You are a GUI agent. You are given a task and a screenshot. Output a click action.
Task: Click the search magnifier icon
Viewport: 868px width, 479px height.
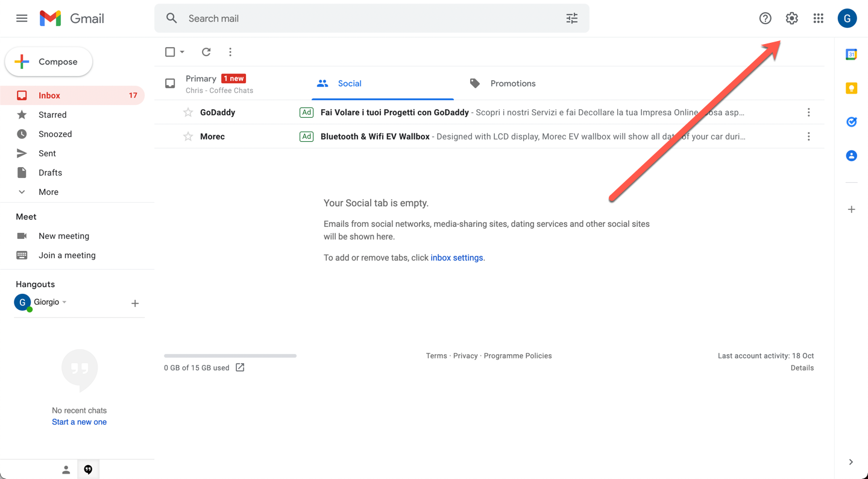point(172,18)
